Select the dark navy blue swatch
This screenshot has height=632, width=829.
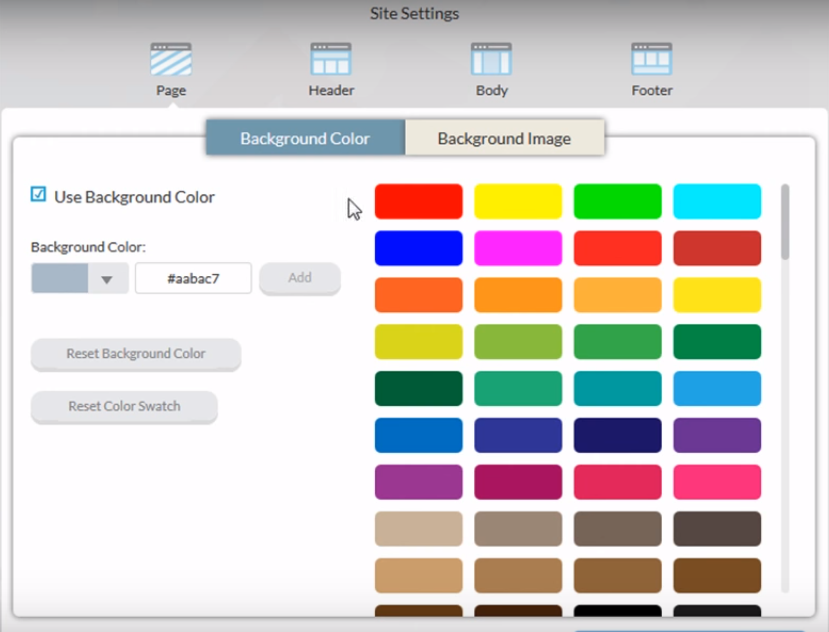click(x=617, y=435)
